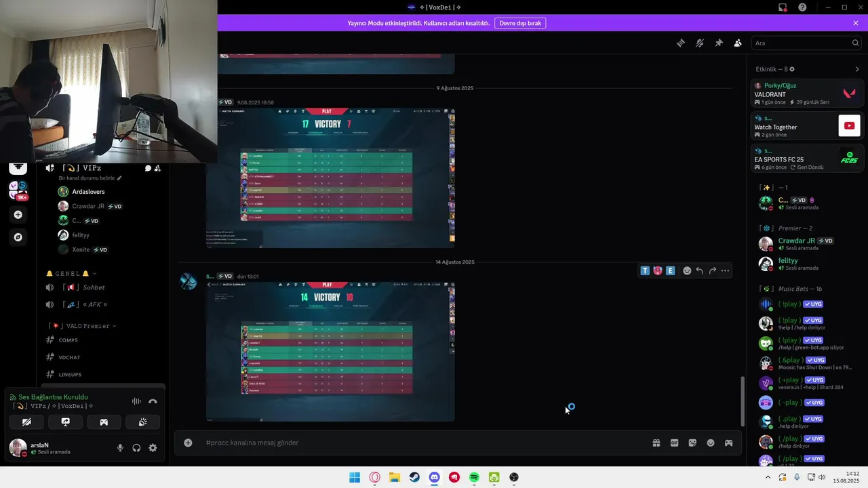Open Spotify from Windows taskbar
Image resolution: width=868 pixels, height=488 pixels.
point(474,477)
